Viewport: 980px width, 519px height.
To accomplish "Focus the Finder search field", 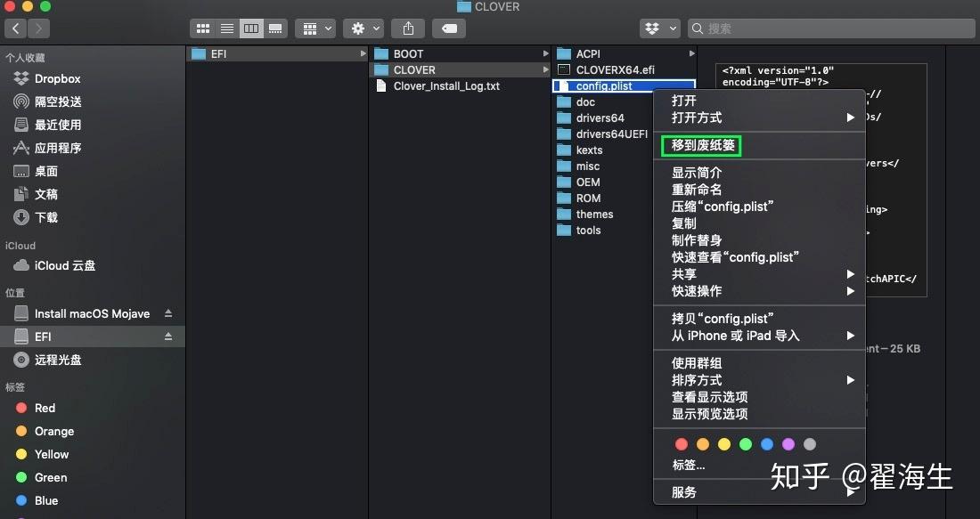I will (832, 28).
